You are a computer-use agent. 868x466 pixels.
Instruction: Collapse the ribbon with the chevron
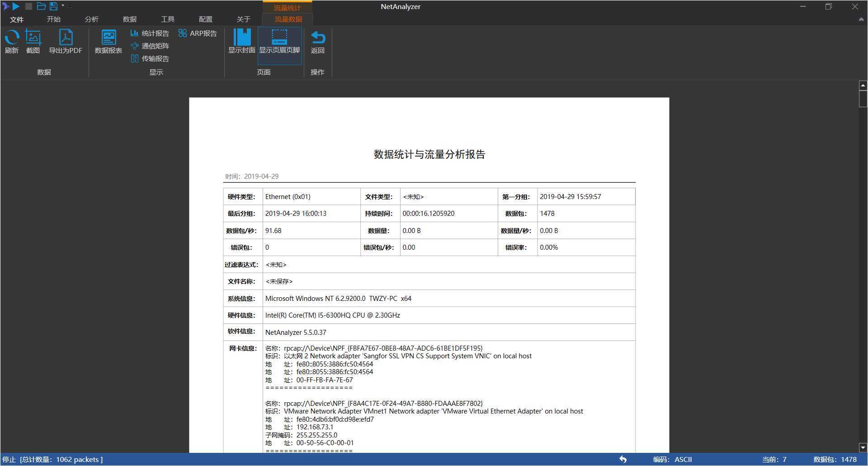(861, 19)
